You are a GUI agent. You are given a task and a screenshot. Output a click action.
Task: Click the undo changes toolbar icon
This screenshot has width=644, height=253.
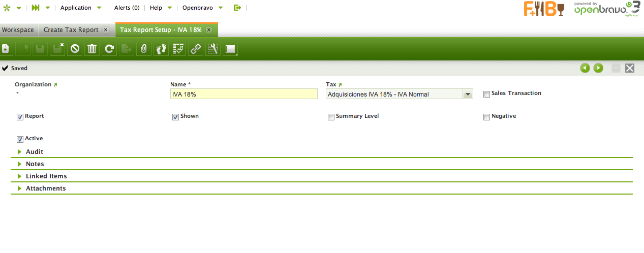tap(75, 49)
